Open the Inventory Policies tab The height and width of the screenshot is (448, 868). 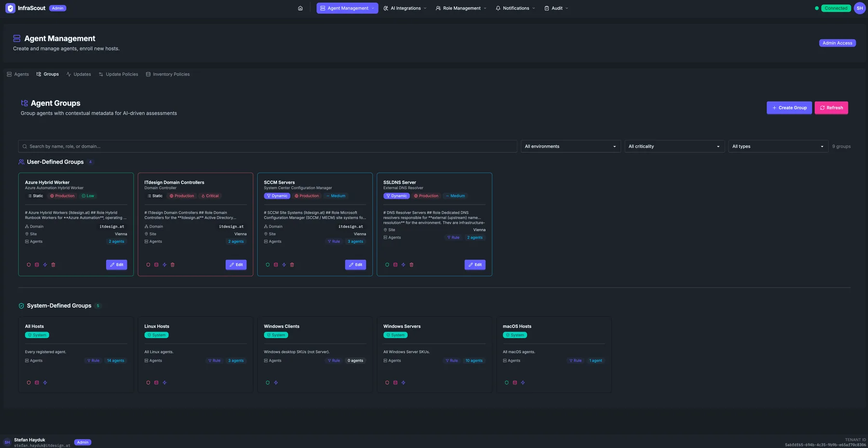click(168, 74)
